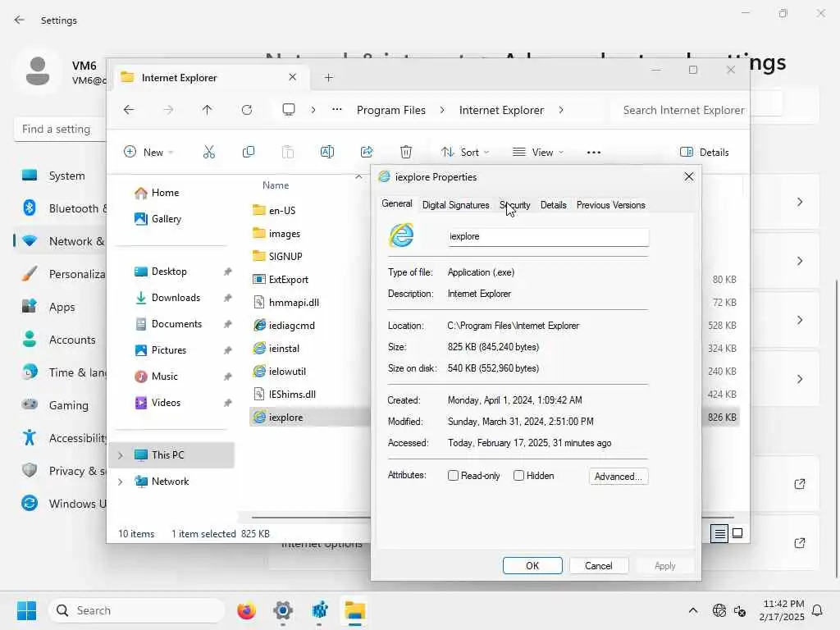The image size is (840, 630).
Task: Open the Previous Versions tab
Action: pyautogui.click(x=610, y=204)
